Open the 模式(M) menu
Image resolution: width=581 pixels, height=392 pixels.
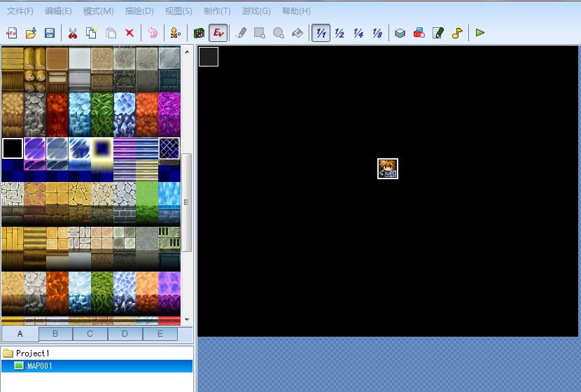[99, 11]
